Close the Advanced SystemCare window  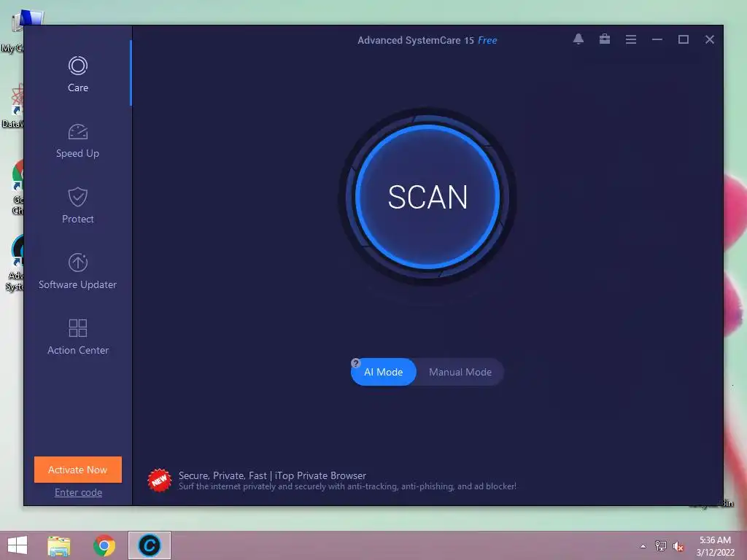coord(709,39)
